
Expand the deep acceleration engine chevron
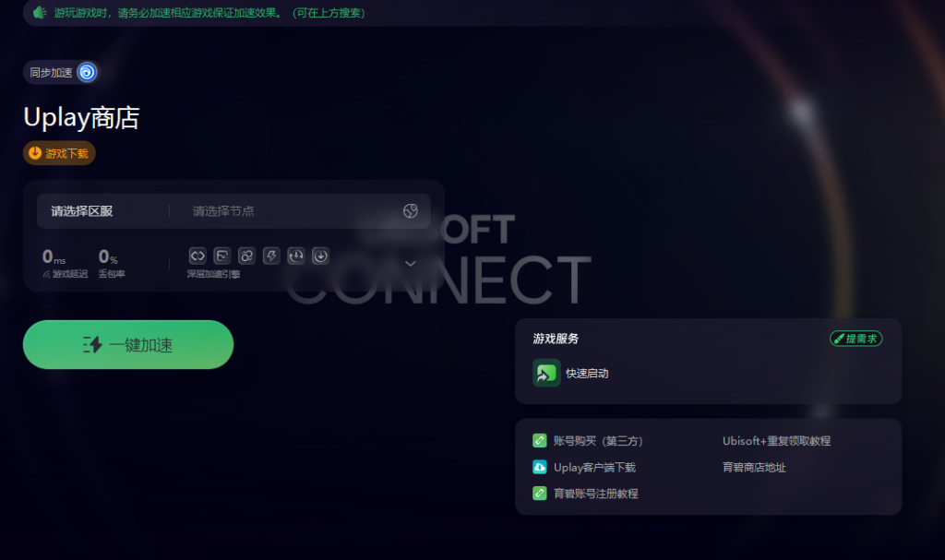point(411,264)
